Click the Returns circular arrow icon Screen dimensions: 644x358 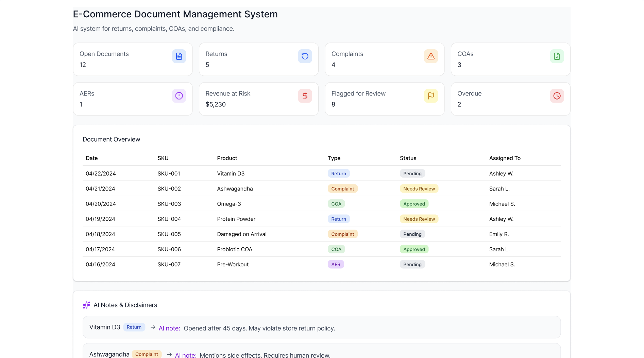click(x=305, y=56)
